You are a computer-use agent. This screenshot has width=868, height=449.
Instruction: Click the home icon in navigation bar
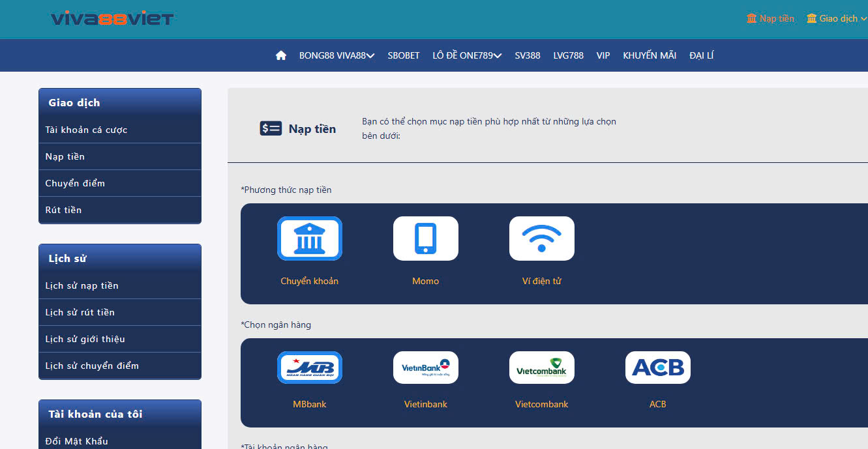tap(281, 55)
